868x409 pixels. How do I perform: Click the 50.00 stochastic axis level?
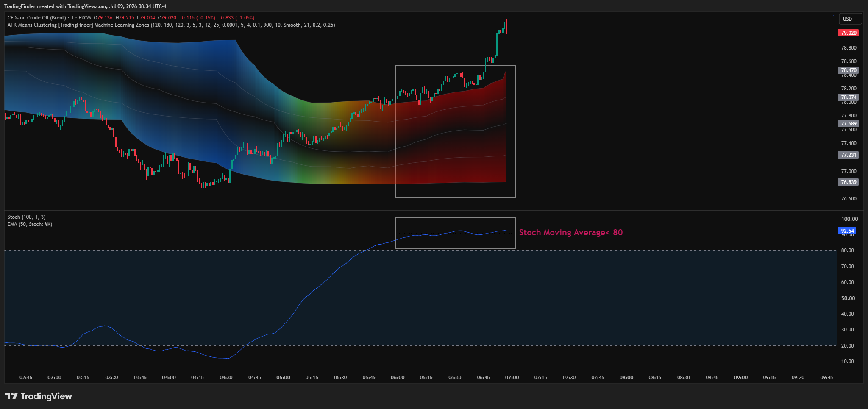(848, 298)
